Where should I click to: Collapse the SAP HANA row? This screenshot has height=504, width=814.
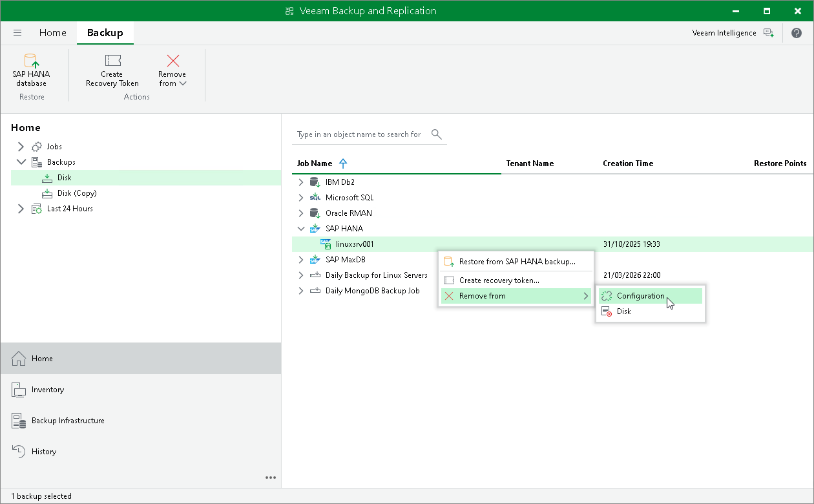click(300, 229)
